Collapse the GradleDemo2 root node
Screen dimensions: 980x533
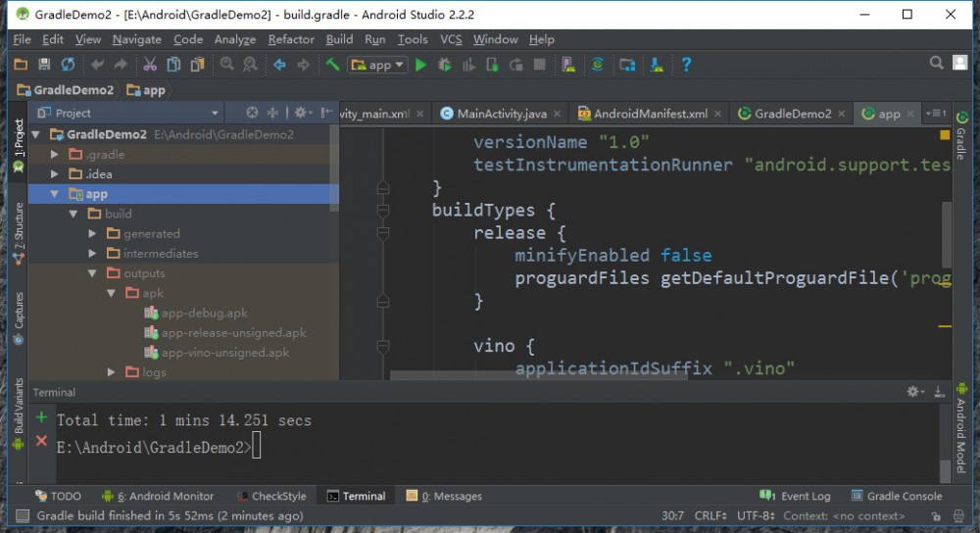click(x=36, y=134)
